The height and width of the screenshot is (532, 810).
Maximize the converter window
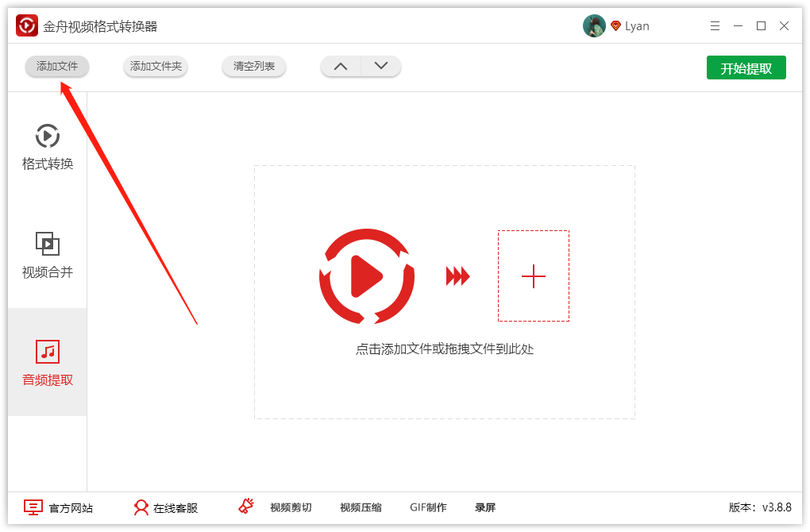(x=761, y=26)
